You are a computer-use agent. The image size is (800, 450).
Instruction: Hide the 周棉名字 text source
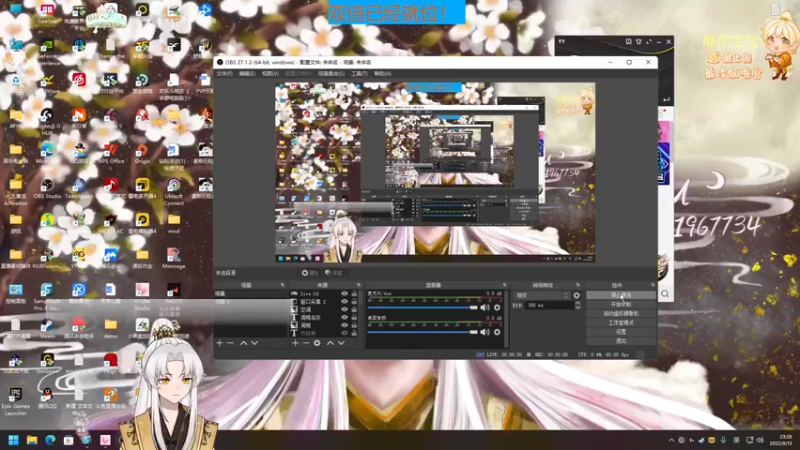tap(344, 317)
